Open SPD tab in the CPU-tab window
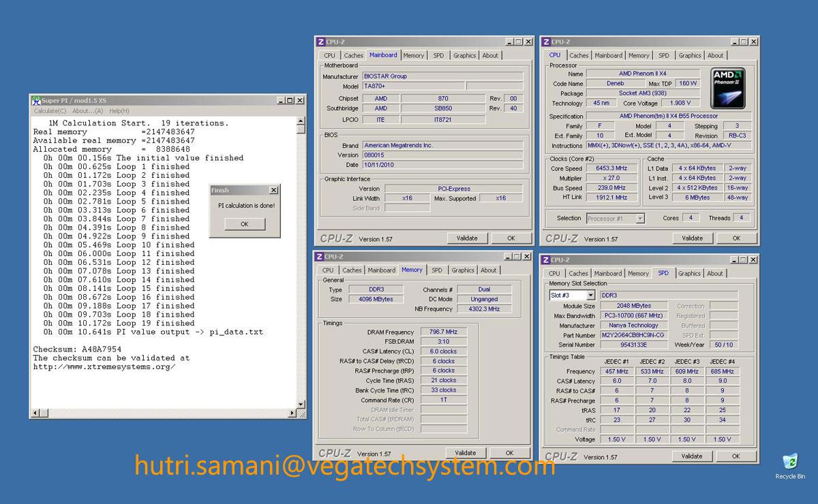Screen dimensions: 818x504 tap(663, 56)
